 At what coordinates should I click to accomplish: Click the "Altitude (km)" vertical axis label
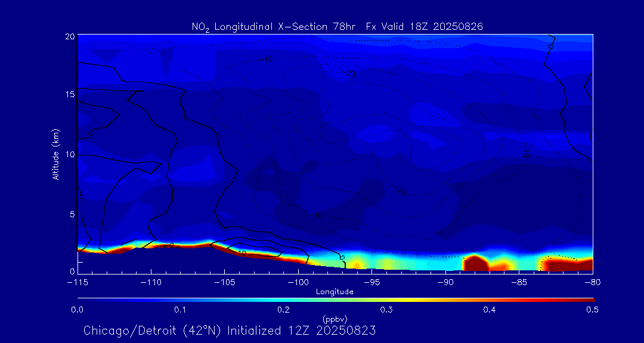click(56, 154)
